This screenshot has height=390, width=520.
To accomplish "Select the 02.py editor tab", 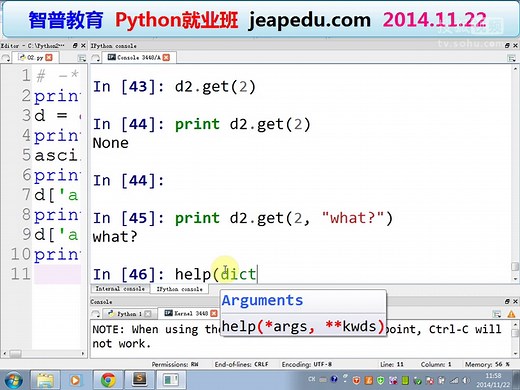I will [x=36, y=58].
